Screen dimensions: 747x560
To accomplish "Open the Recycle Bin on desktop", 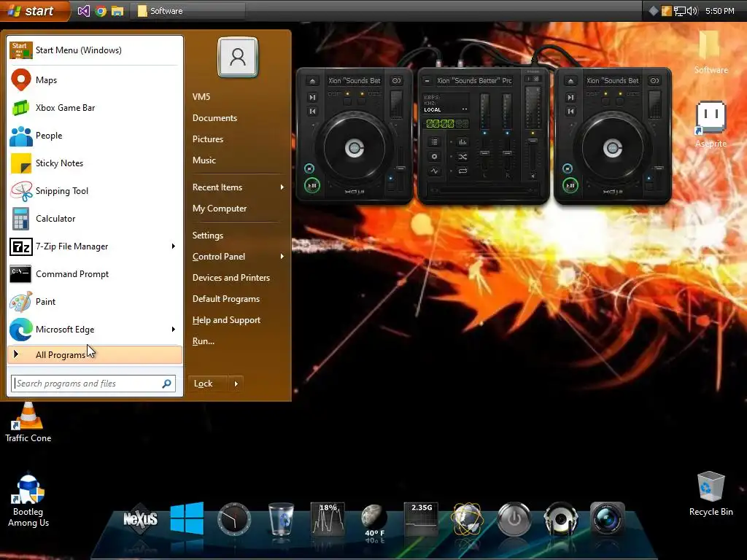I will 711,494.
